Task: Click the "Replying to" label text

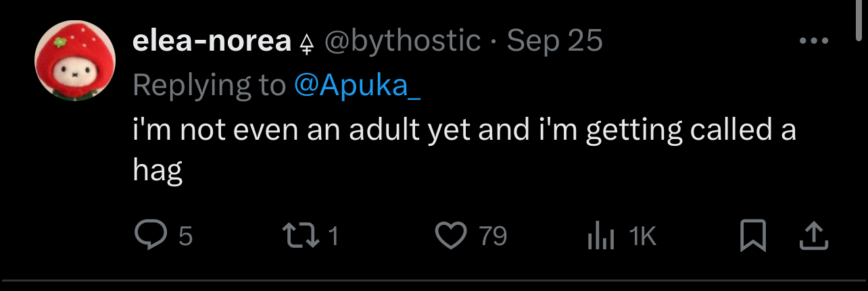Action: 209,86
